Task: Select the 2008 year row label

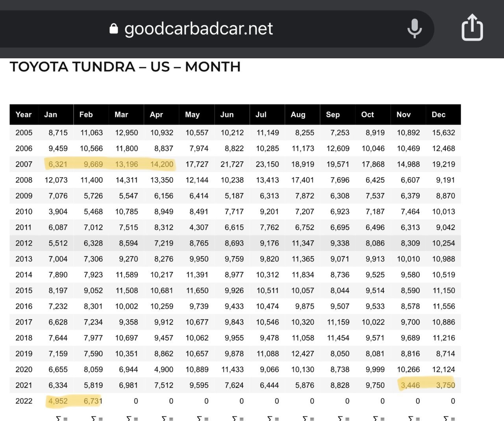Action: pos(24,180)
